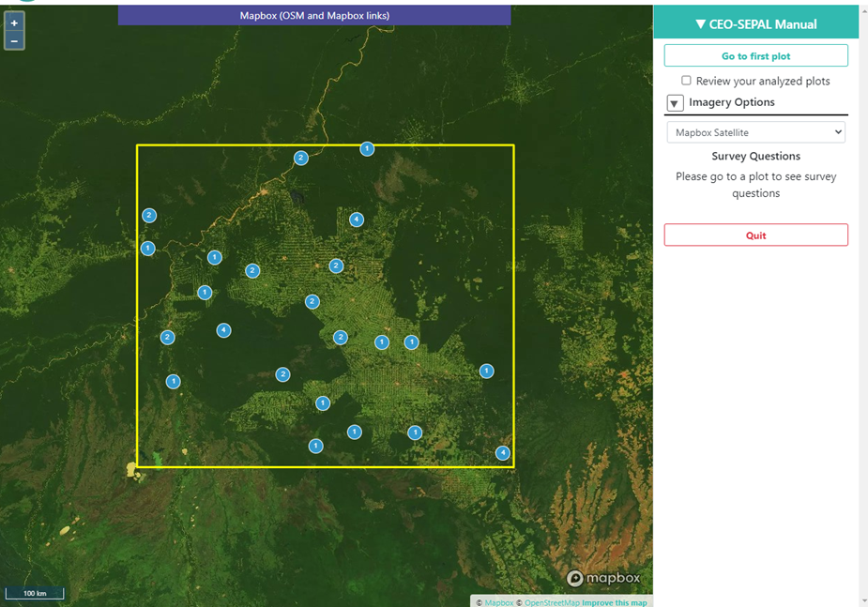Image resolution: width=868 pixels, height=607 pixels.
Task: Open the OpenStreetMap attribution link
Action: pos(552,601)
